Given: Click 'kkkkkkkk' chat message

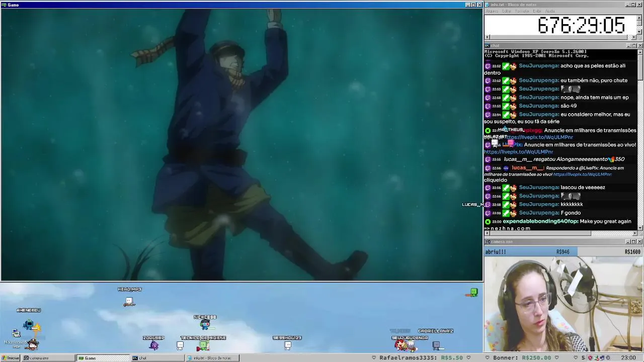Looking at the screenshot, I should 572,205.
